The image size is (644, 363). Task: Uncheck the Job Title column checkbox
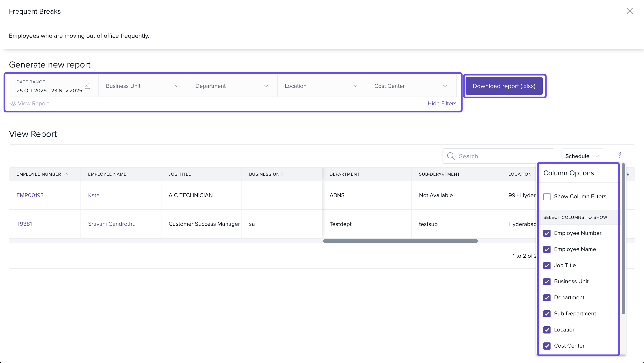[547, 265]
